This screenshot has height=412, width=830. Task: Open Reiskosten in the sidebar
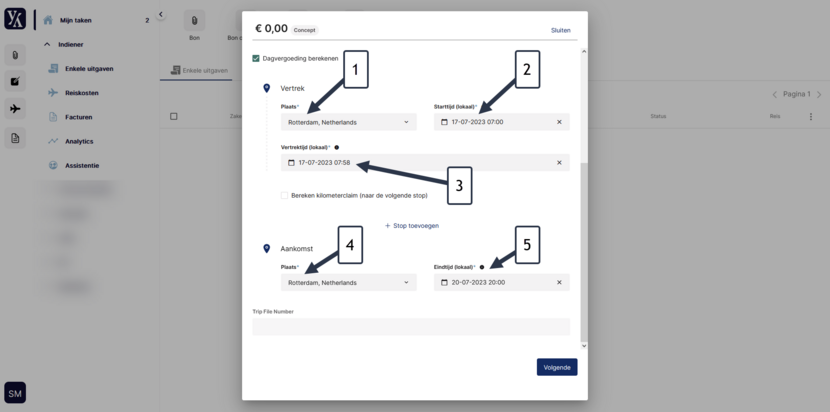(82, 93)
